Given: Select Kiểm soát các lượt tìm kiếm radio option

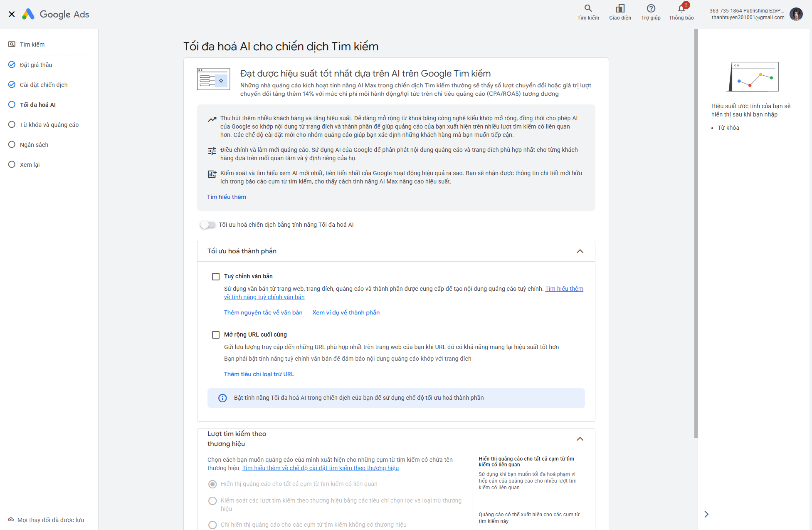Looking at the screenshot, I should 212,501.
